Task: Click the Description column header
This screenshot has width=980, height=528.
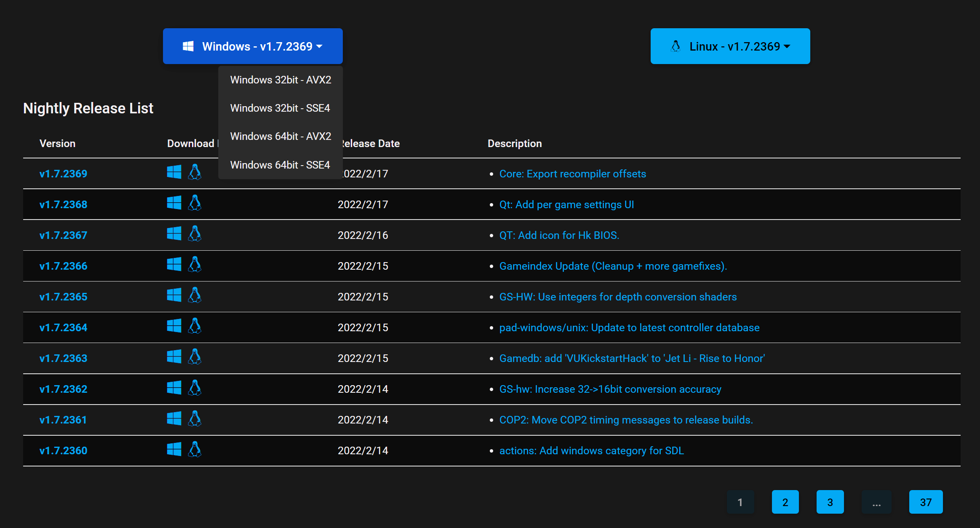Action: (x=515, y=143)
